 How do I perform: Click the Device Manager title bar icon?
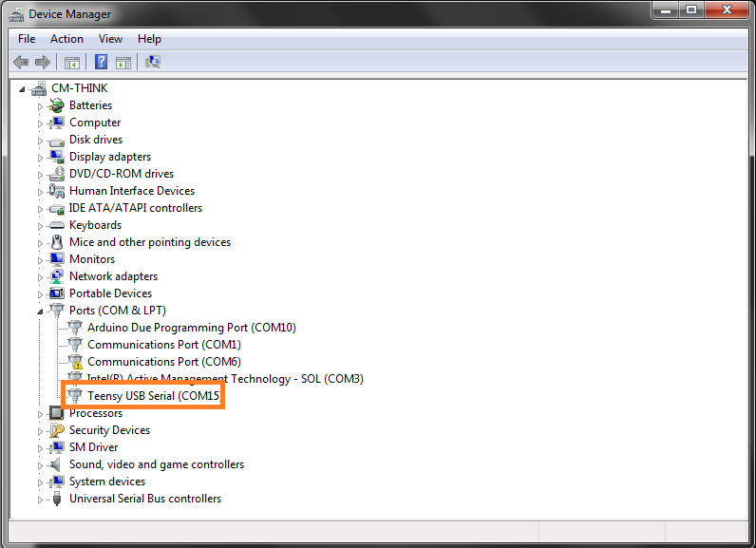(16, 14)
